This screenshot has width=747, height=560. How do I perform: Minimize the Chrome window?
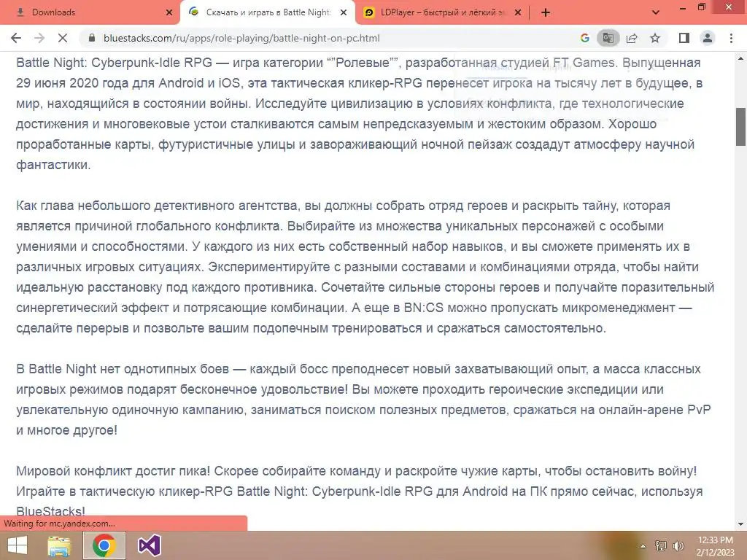683,7
